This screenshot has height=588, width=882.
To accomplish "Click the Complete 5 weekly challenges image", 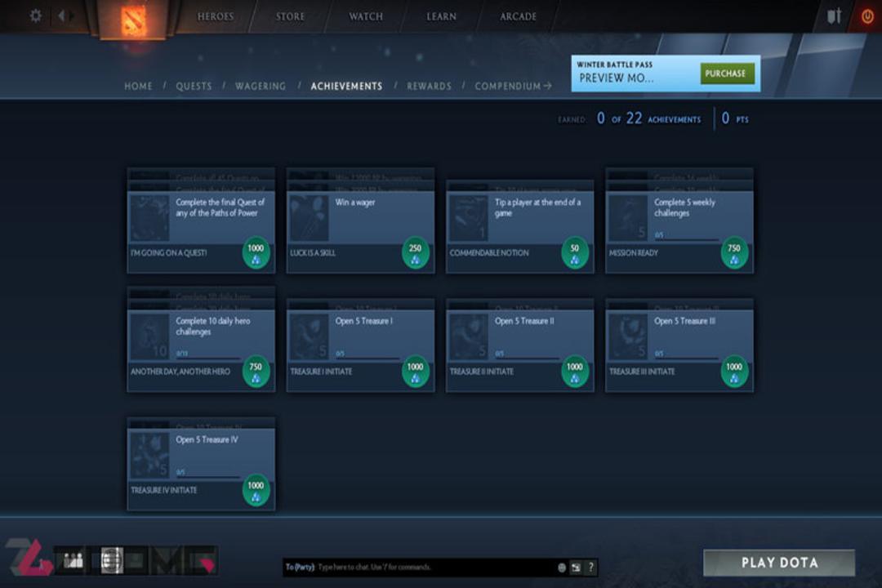I will (x=628, y=218).
